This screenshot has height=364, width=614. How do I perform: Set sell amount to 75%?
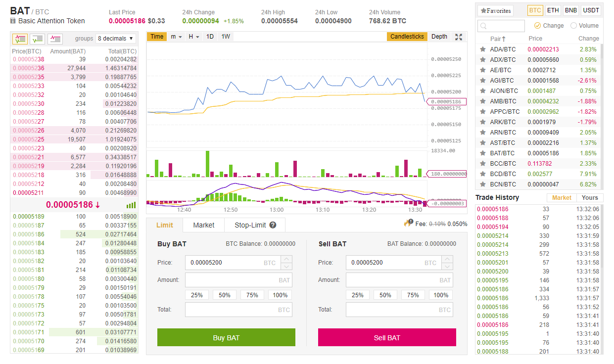point(413,295)
